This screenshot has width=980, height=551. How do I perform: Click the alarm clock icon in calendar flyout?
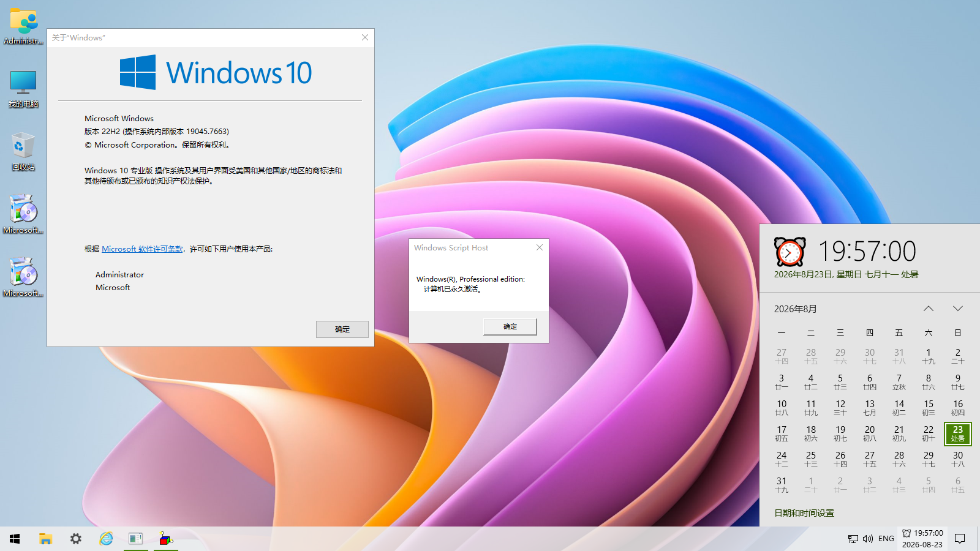pos(790,252)
